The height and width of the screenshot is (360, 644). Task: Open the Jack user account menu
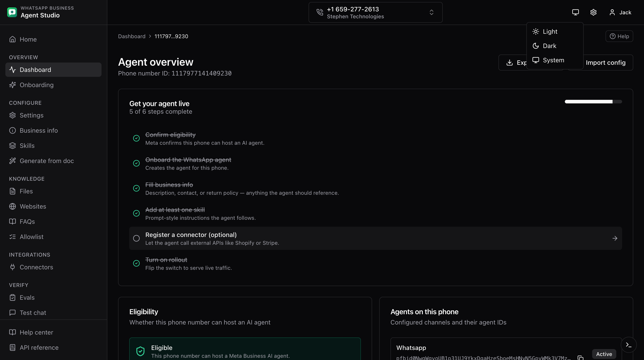[x=620, y=12]
